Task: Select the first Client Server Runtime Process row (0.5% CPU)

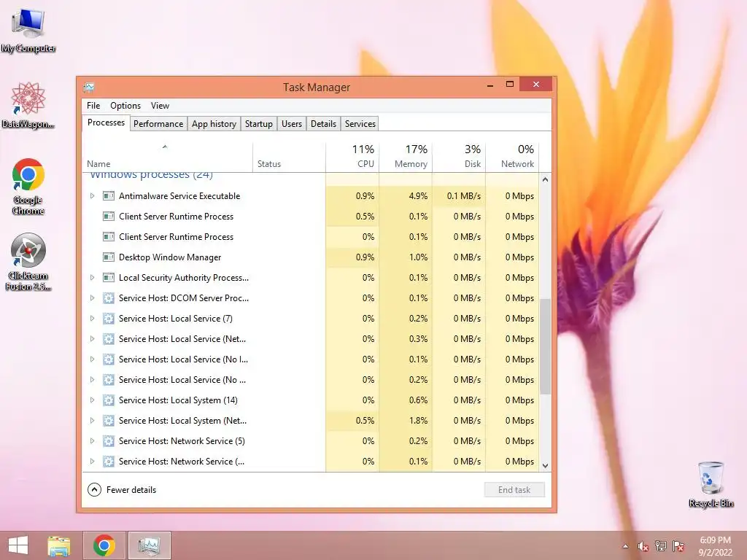Action: (x=311, y=216)
